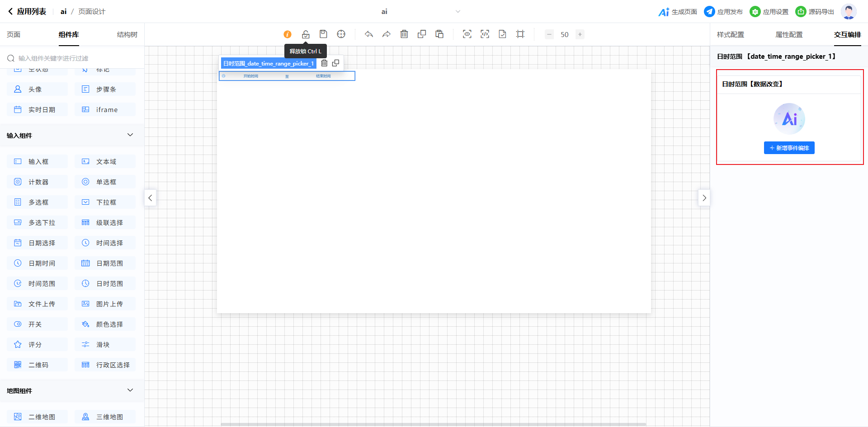
Task: Collapse the 输入组件 section
Action: pyautogui.click(x=130, y=135)
